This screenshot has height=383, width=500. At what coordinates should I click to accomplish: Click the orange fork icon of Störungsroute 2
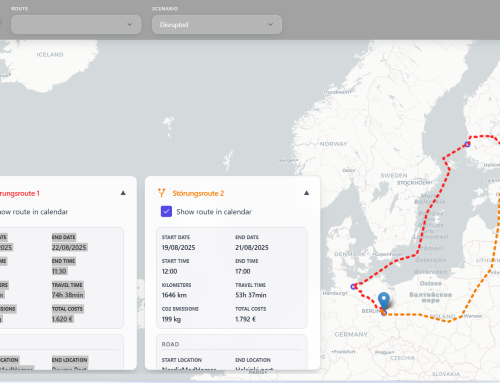click(162, 193)
